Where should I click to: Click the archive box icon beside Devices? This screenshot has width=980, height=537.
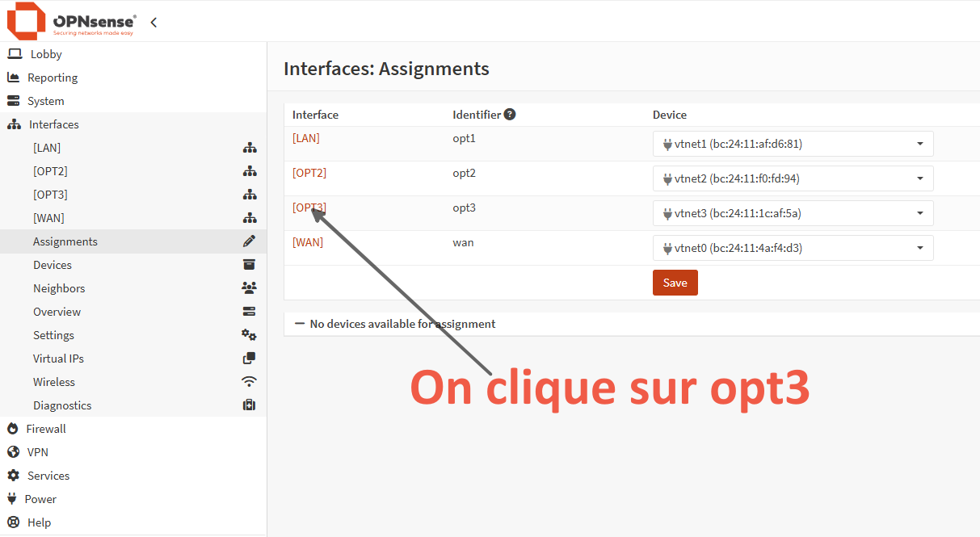pos(249,265)
